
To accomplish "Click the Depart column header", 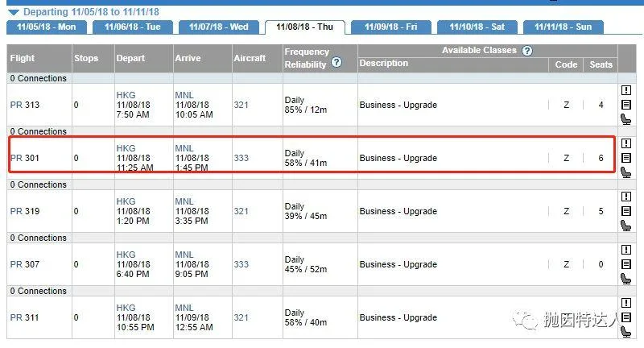I will point(130,58).
